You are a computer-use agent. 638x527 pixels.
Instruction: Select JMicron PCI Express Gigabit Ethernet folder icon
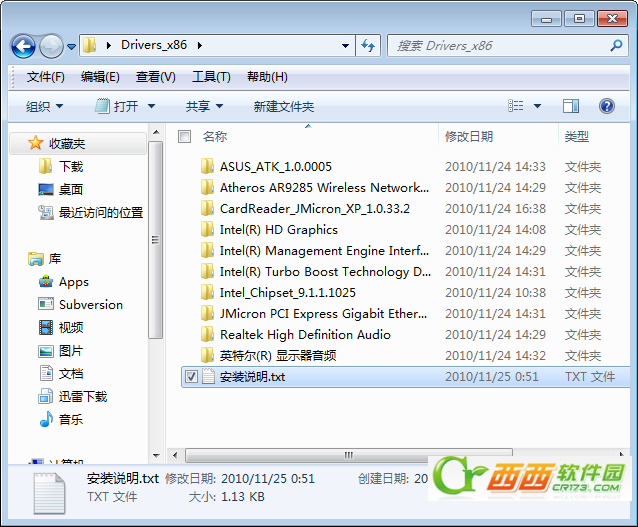207,313
